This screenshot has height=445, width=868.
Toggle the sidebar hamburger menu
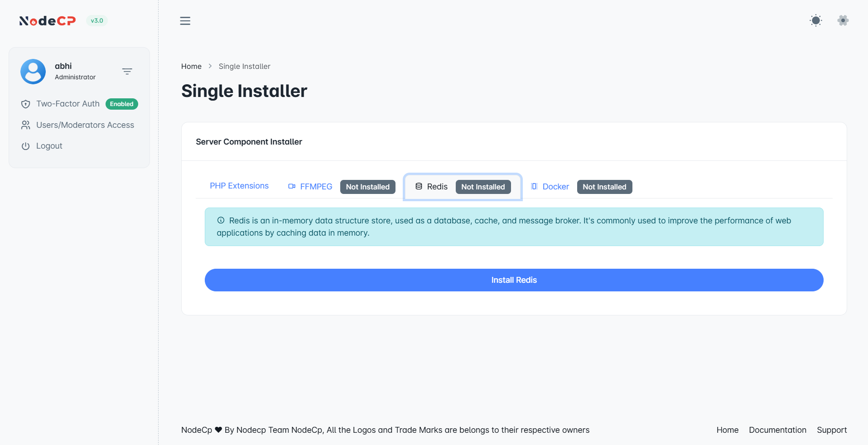click(x=185, y=21)
